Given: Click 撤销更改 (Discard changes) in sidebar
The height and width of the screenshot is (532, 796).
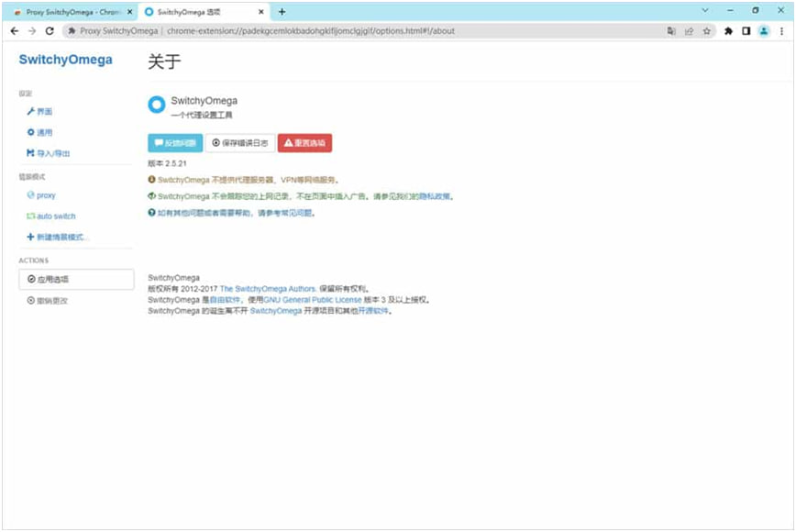Looking at the screenshot, I should 52,300.
